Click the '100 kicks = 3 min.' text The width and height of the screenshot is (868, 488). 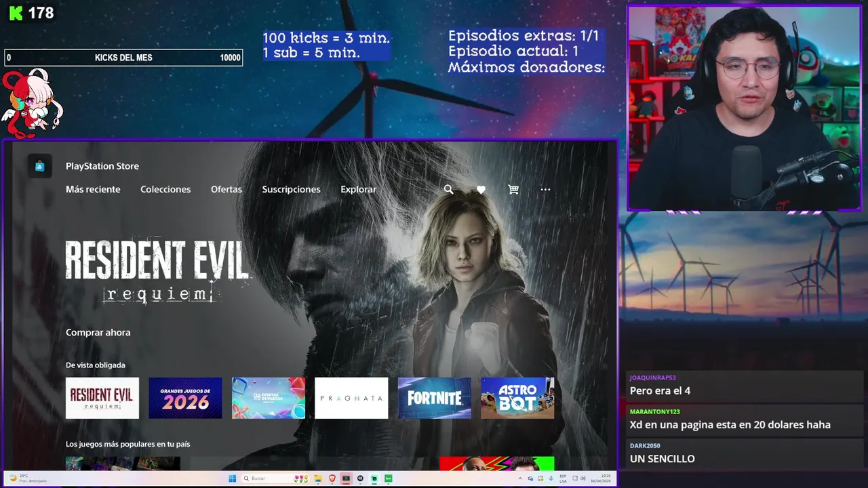pos(326,38)
